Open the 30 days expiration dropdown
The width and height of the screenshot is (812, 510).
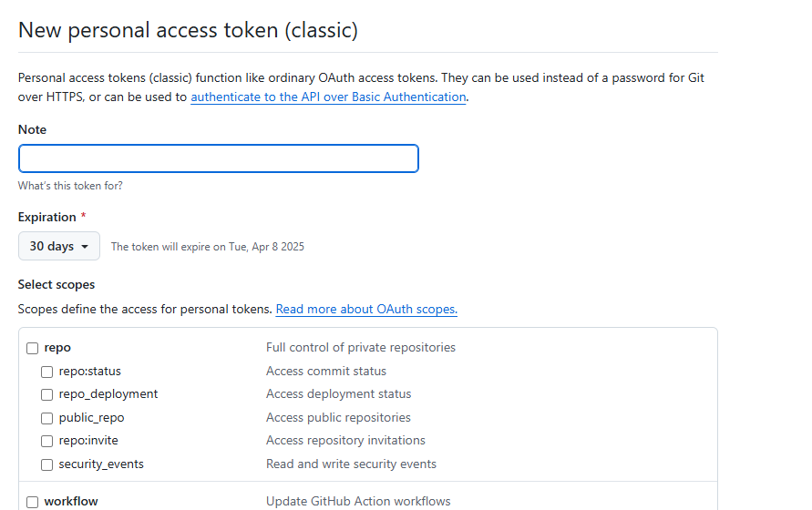tap(59, 246)
